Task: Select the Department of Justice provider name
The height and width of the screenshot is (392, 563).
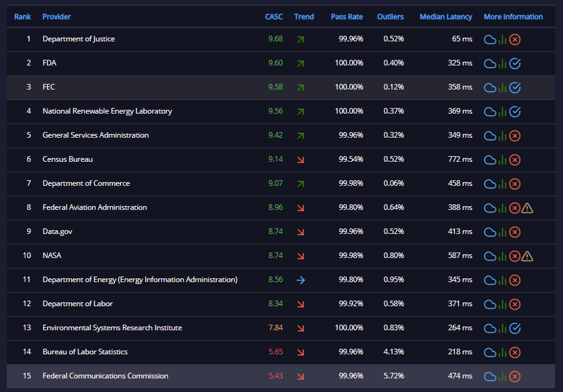Action: (x=79, y=38)
